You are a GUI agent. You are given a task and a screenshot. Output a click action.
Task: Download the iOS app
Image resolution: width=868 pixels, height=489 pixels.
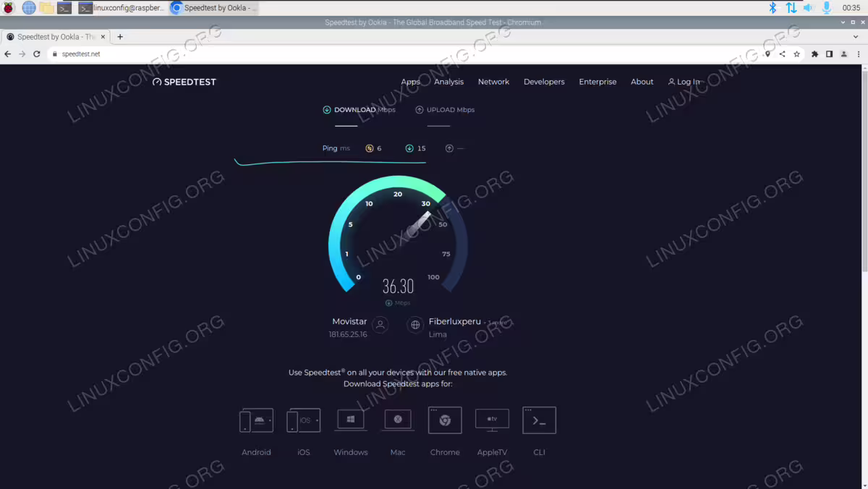point(303,432)
